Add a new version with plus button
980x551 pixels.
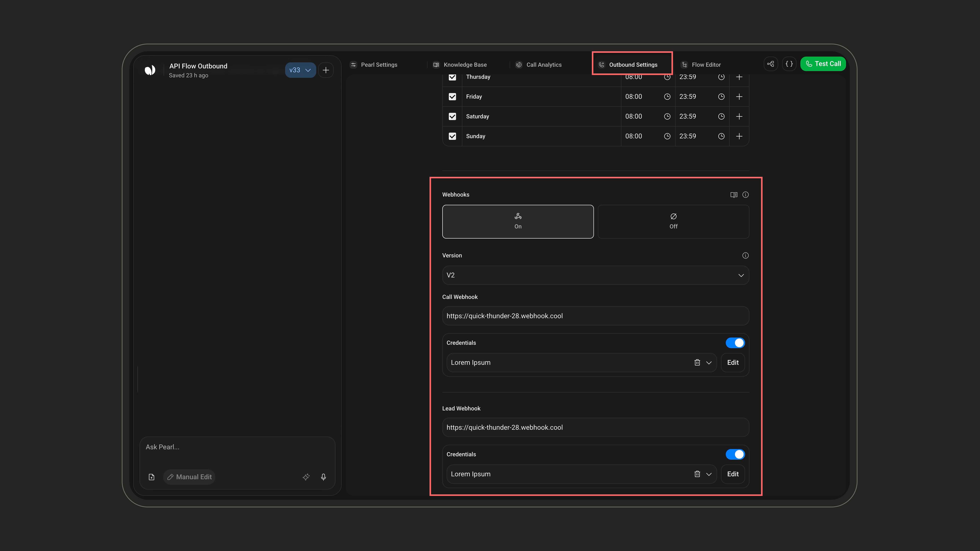pyautogui.click(x=326, y=70)
